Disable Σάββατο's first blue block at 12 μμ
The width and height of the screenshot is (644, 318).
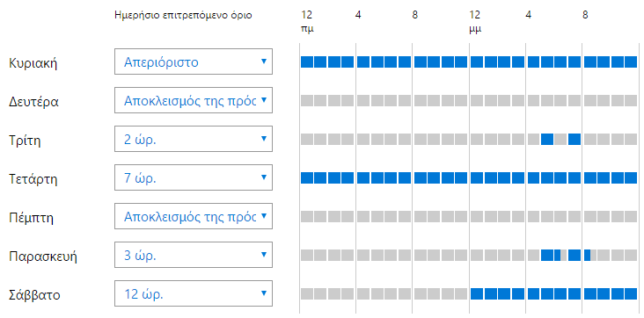[x=477, y=293]
